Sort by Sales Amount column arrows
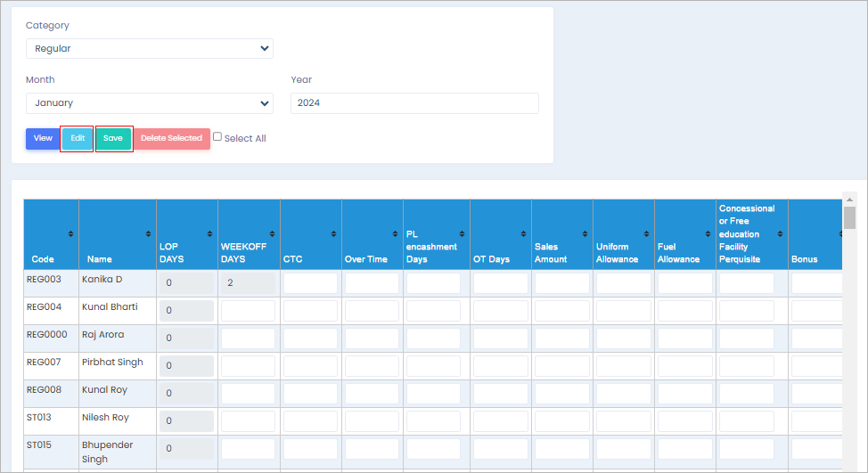Screen dimensions: 868x473 point(585,233)
